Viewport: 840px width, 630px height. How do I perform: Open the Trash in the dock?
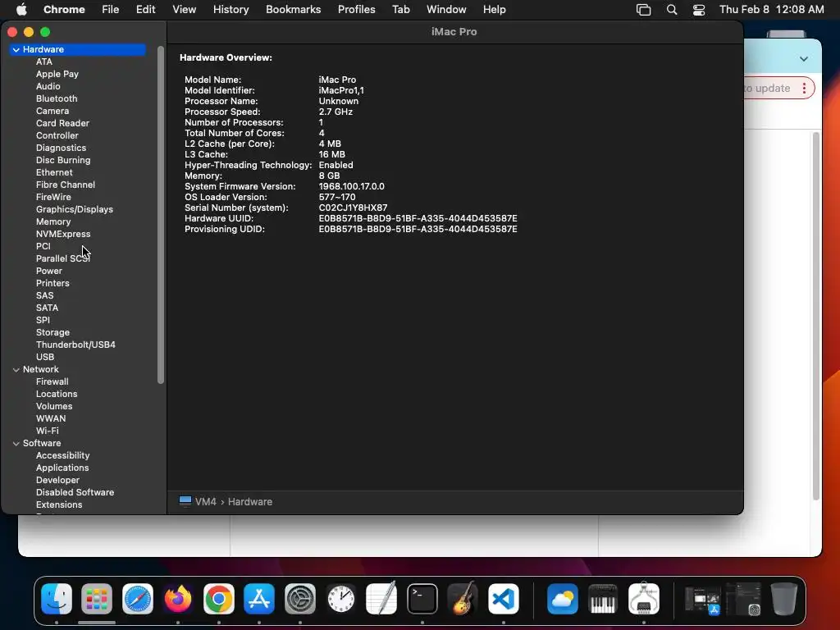point(784,598)
